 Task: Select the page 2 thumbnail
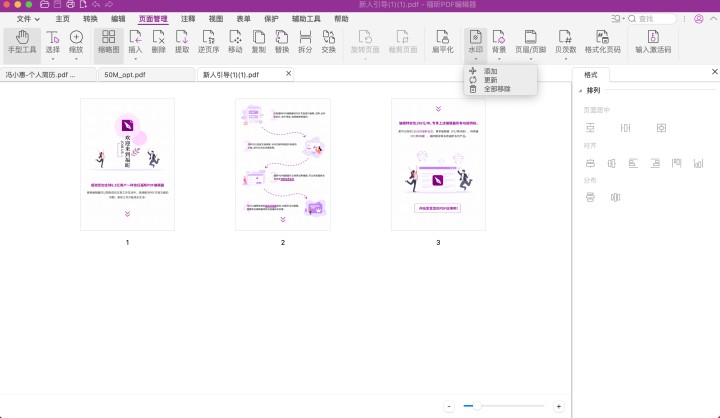pyautogui.click(x=282, y=164)
